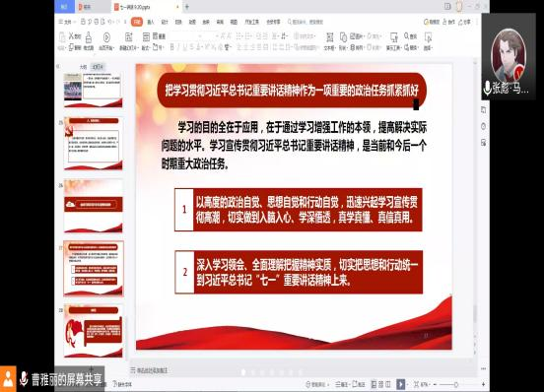Switch to the Design ribbon tab
Image resolution: width=544 pixels, height=392 pixels.
165,22
